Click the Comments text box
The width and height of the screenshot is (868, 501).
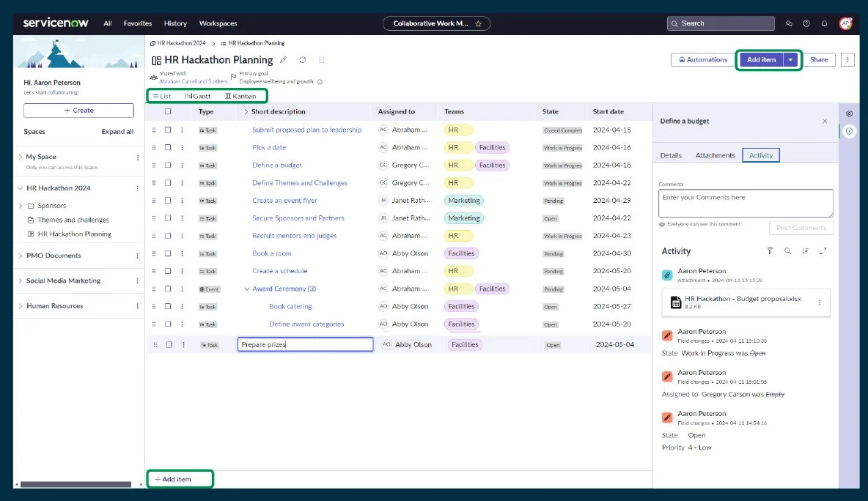tap(746, 204)
